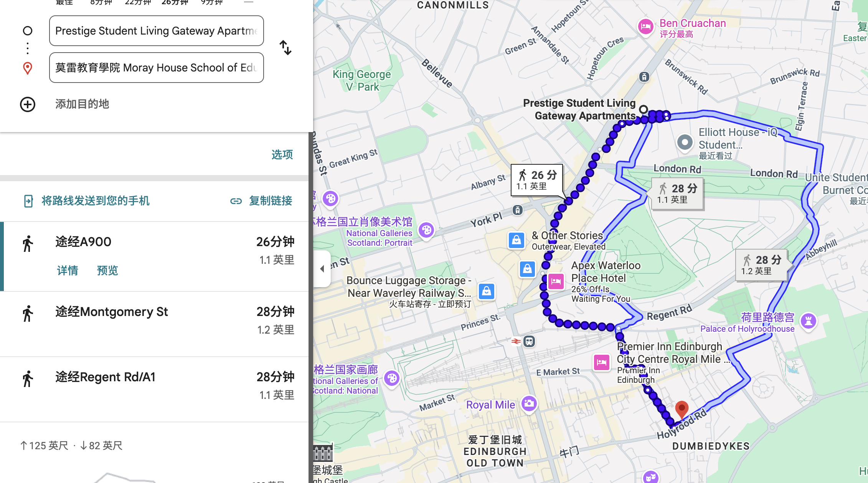Viewport: 868px width, 483px height.
Task: Swap start and destination with reverse arrows icon
Action: click(x=285, y=48)
